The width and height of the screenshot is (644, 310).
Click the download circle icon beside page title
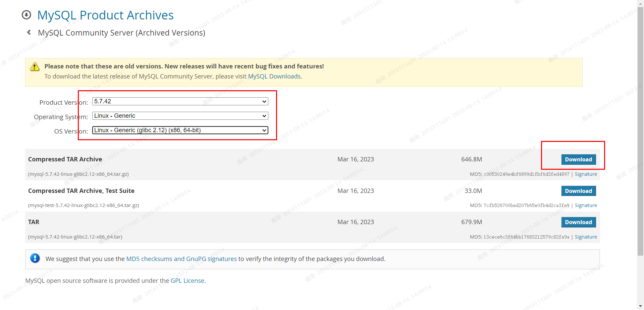(x=26, y=15)
